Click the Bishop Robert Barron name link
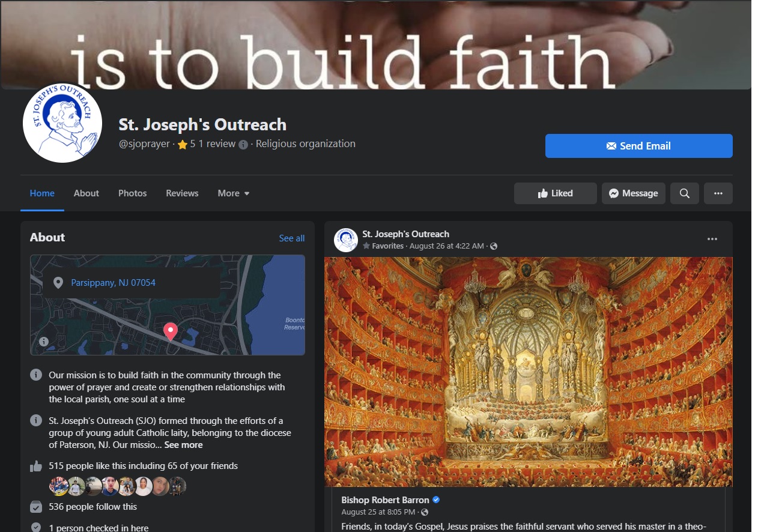The image size is (764, 532). pos(386,500)
